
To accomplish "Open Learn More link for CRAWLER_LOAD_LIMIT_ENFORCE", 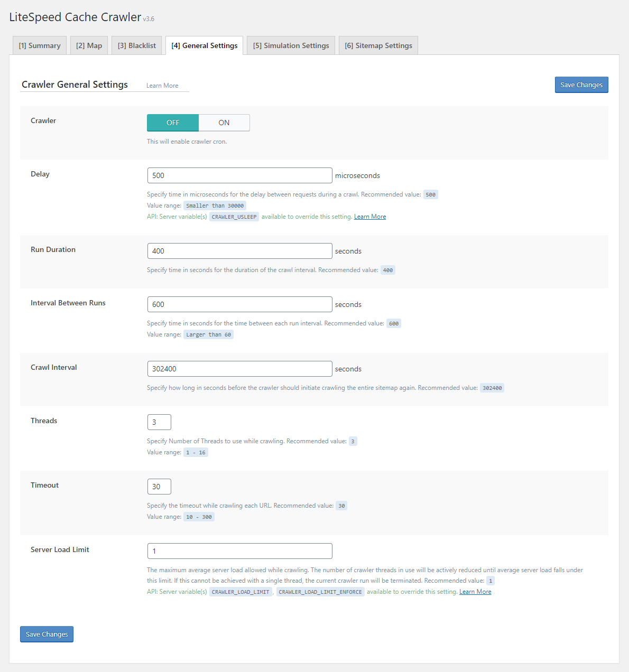I will (475, 592).
